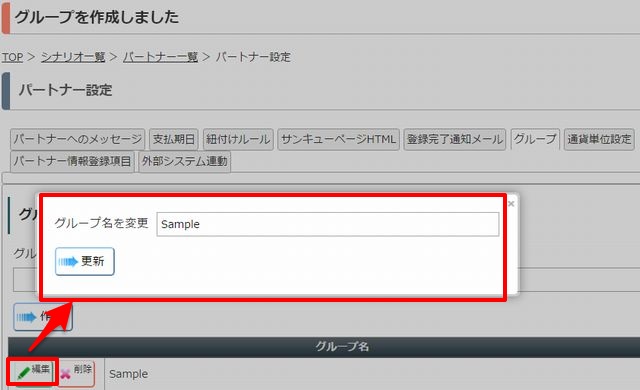Click the グループを作成しました message heading
This screenshot has height=390, width=640.
pyautogui.click(x=97, y=17)
